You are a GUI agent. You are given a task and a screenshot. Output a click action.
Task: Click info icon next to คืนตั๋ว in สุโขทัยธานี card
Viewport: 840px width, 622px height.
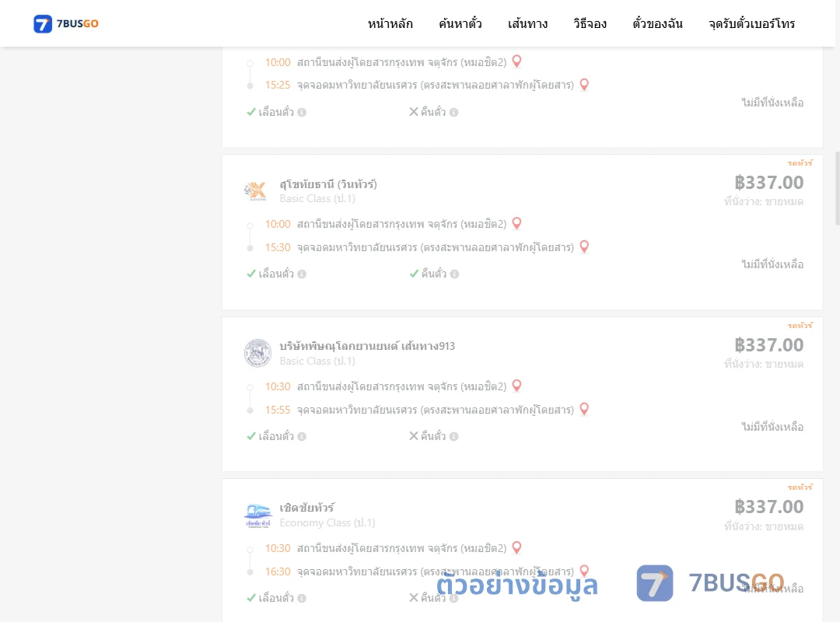point(454,274)
